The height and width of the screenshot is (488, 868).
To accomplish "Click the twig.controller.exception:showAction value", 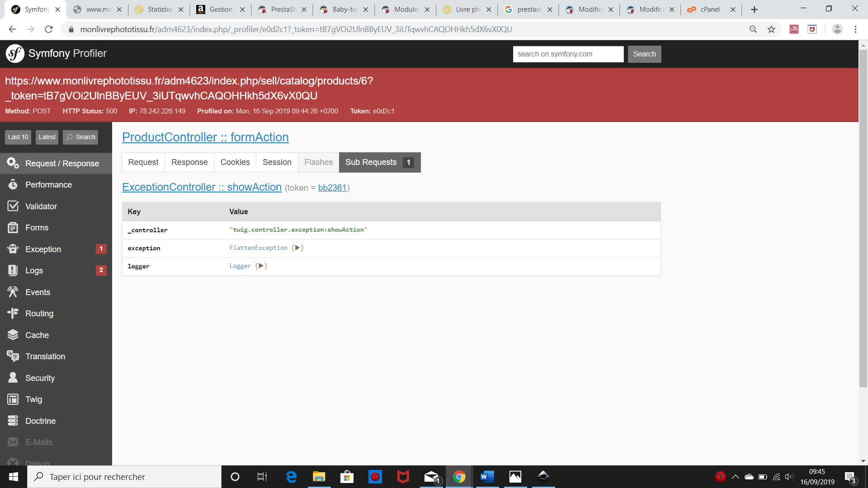I will tap(298, 230).
